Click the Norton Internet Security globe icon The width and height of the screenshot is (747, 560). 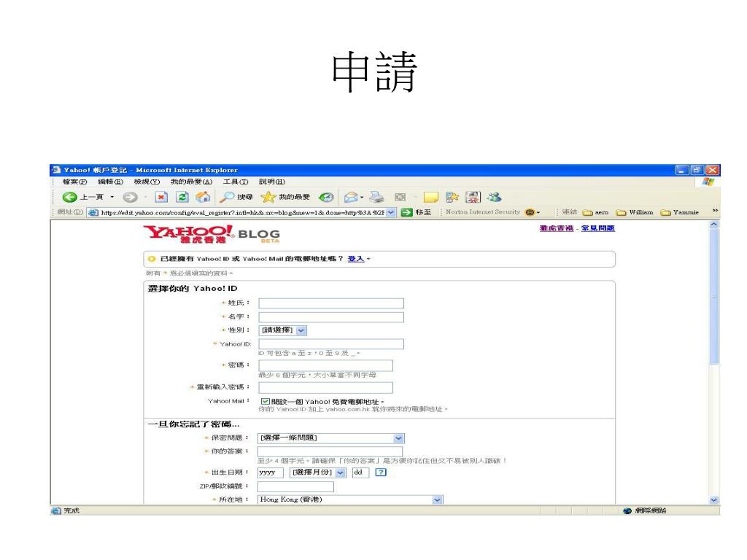point(530,212)
